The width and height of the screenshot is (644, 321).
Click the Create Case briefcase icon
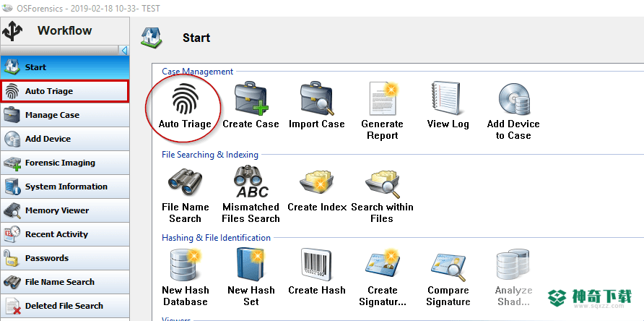tap(251, 98)
